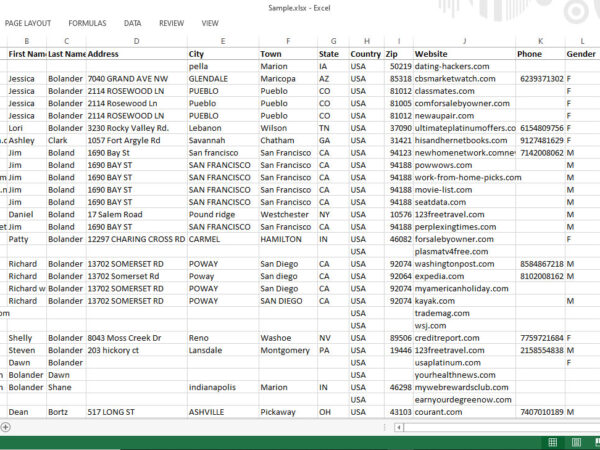Select '12297 CHARING CROSS RD' cell
Image resolution: width=600 pixels, height=450 pixels.
pos(137,239)
